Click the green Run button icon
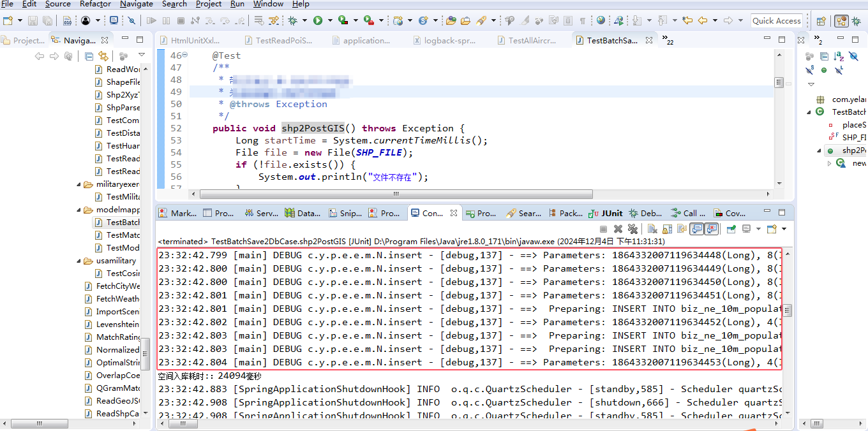The height and width of the screenshot is (431, 868). (x=318, y=20)
